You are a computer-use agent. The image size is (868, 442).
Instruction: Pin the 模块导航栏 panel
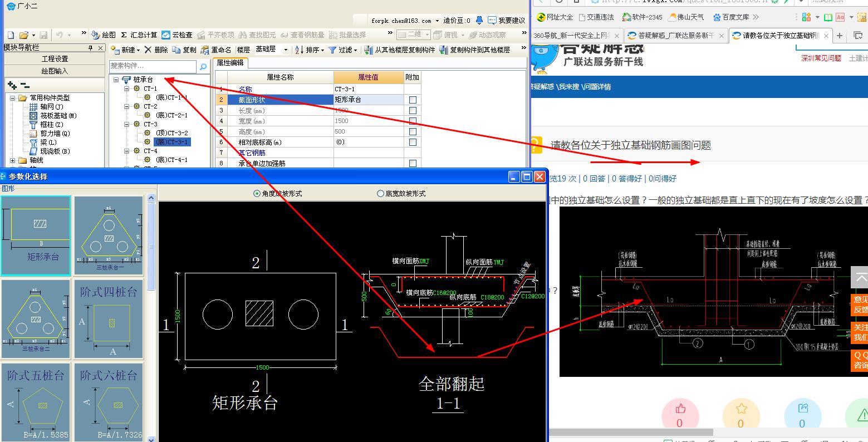[90, 48]
